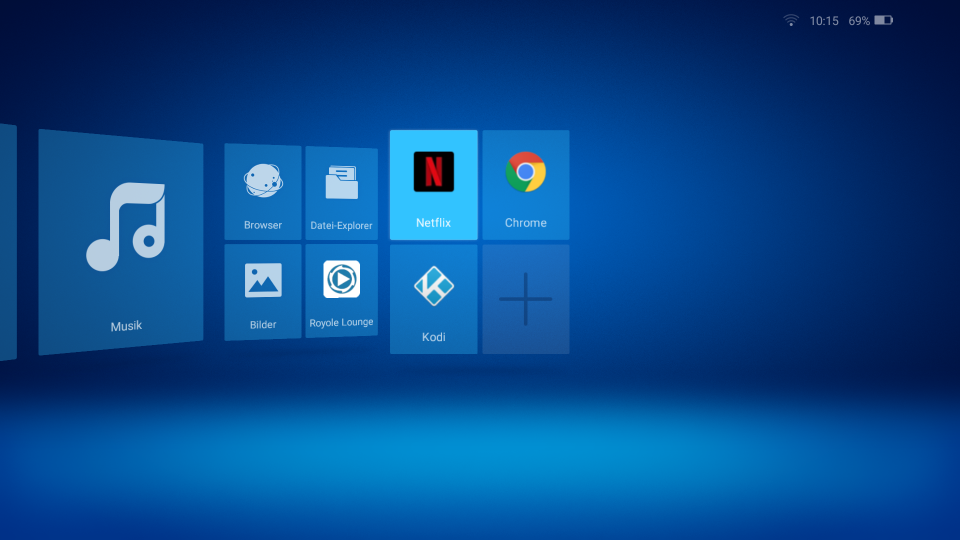Click the "Chrome" label text
The width and height of the screenshot is (960, 540).
525,223
